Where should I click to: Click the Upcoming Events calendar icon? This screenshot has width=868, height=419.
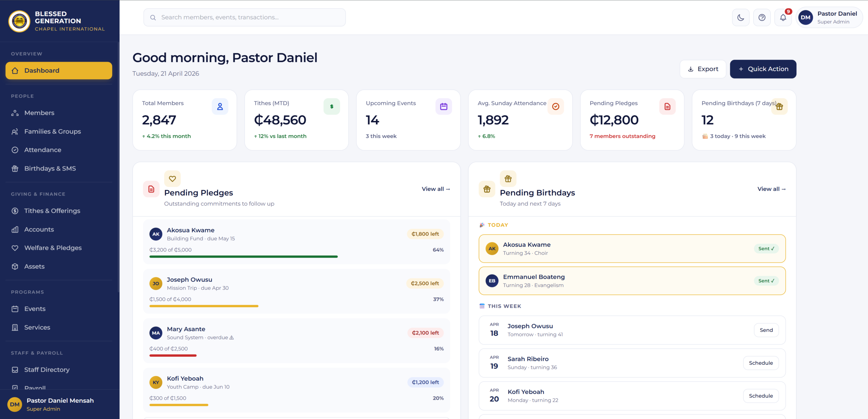(x=443, y=106)
